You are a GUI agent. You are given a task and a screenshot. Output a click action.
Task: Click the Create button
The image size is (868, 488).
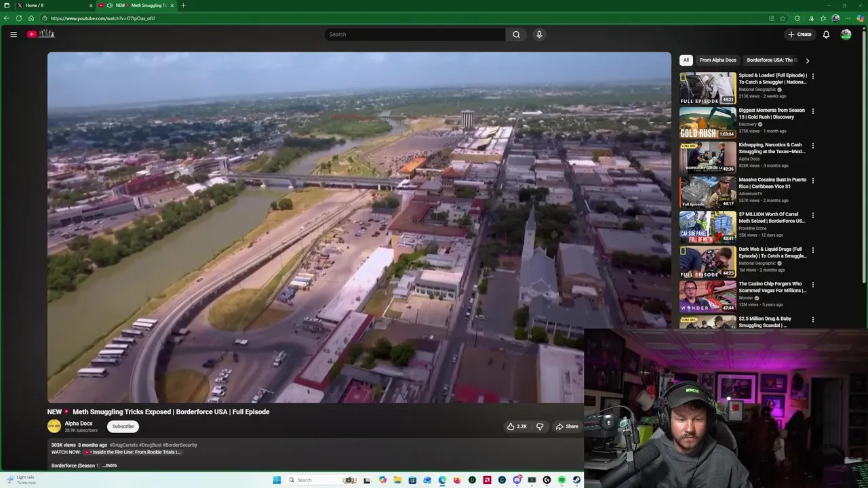[800, 34]
